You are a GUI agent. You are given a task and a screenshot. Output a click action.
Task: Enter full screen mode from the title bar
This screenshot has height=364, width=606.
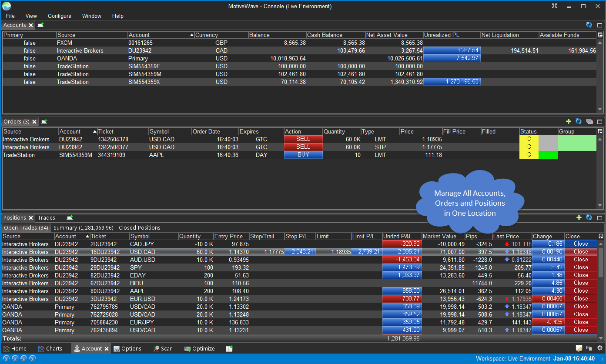[555, 6]
